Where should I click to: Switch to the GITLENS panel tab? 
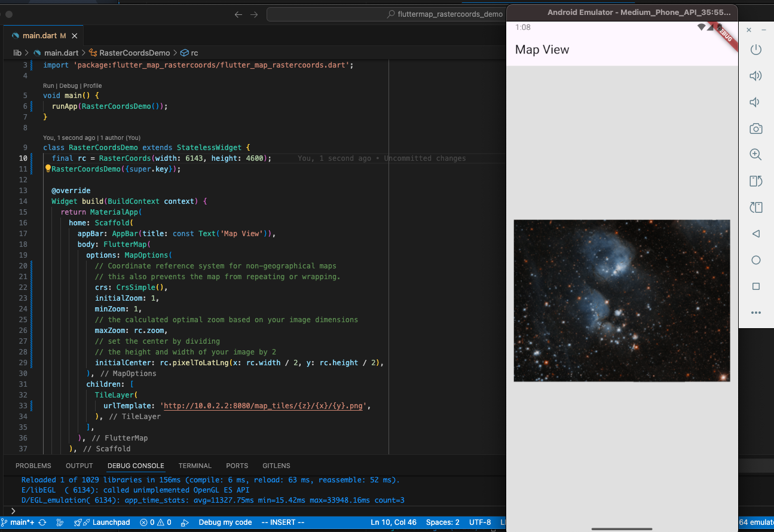click(x=276, y=466)
